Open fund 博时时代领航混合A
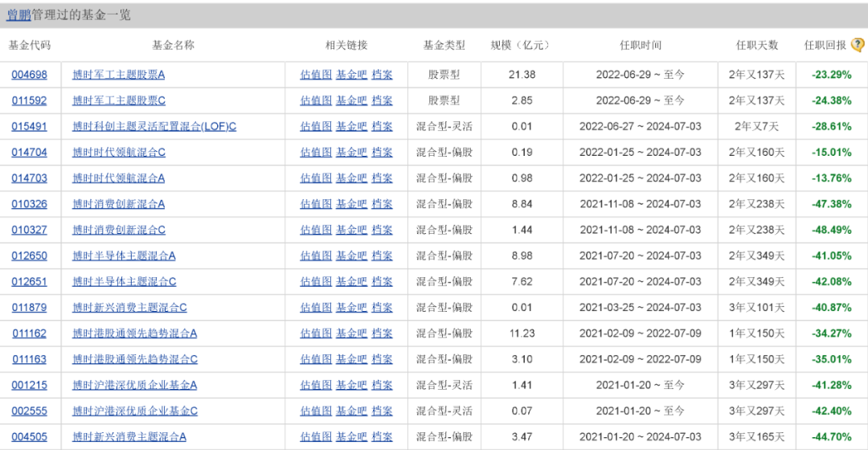The width and height of the screenshot is (868, 450). point(118,178)
